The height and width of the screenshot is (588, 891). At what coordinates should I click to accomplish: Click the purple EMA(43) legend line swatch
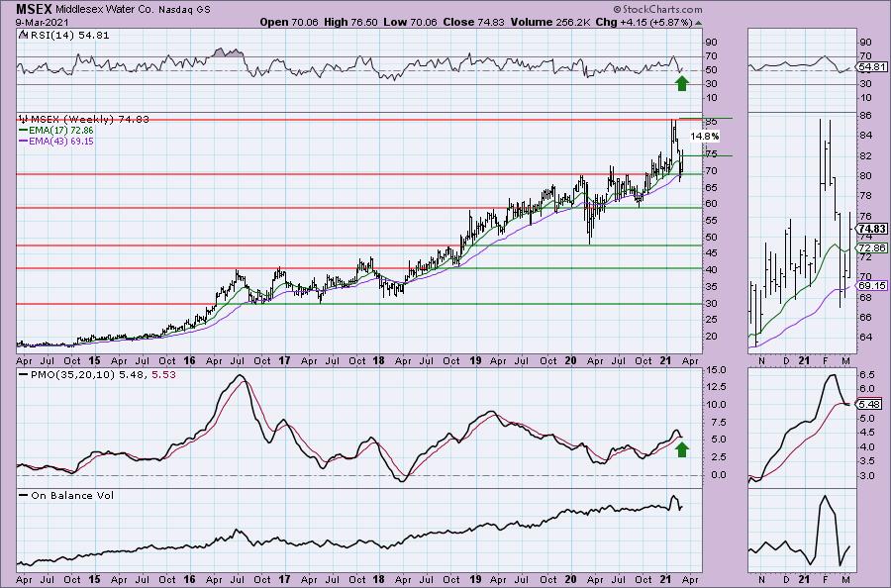[x=24, y=141]
